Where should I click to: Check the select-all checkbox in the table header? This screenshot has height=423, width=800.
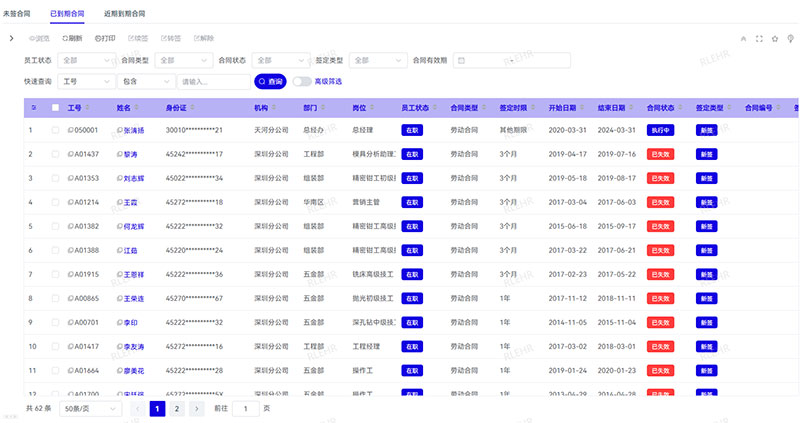click(x=55, y=108)
